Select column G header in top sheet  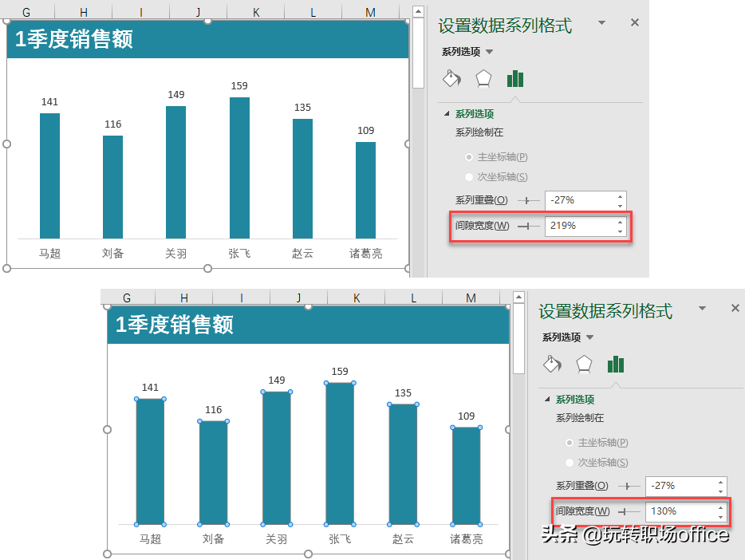pyautogui.click(x=26, y=12)
